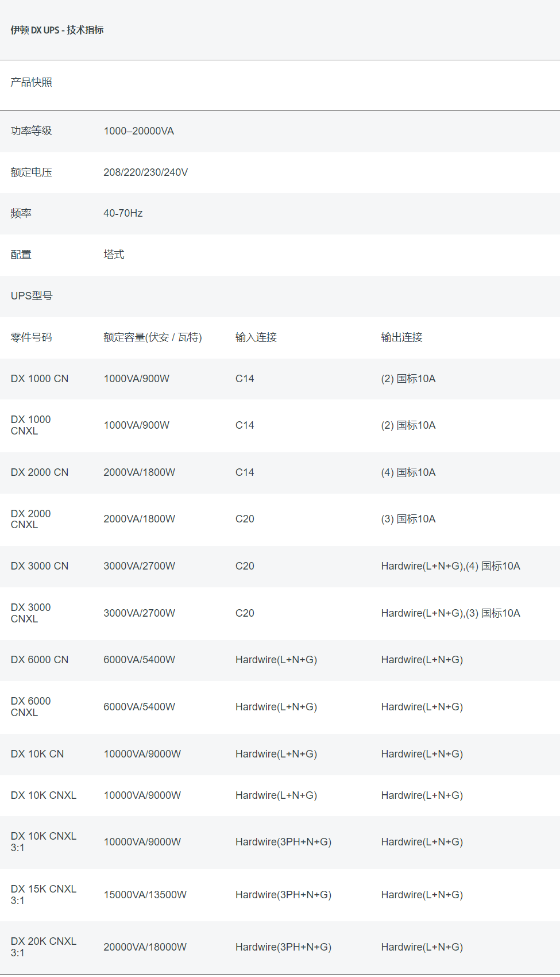Click '2000VA/1800W' in the DX 2000 CN row
This screenshot has height=977, width=560.
pos(140,472)
